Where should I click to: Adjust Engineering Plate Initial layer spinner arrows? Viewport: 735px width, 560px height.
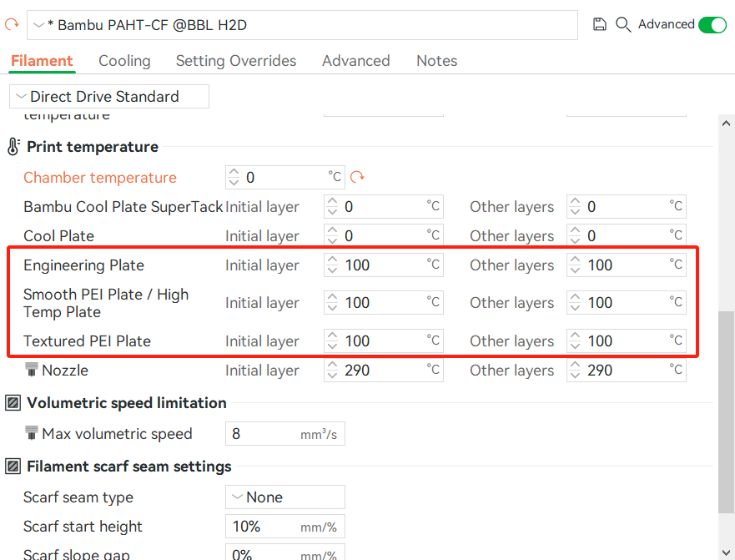[332, 265]
